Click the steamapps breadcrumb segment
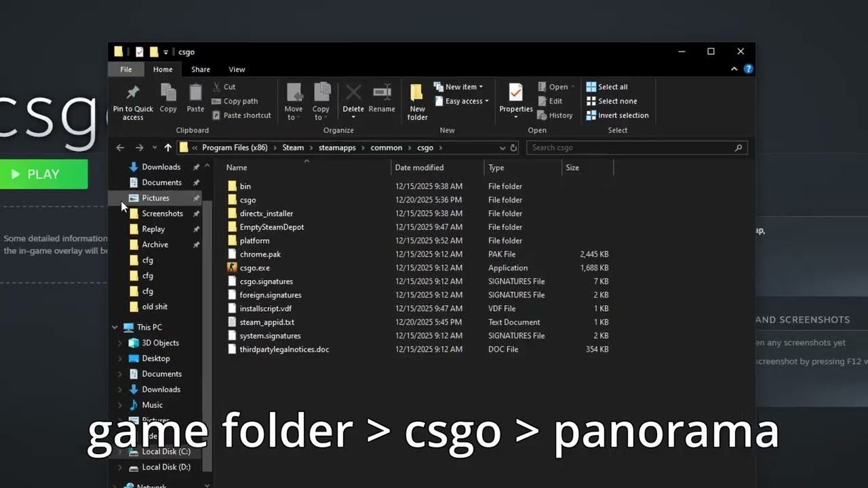 pyautogui.click(x=338, y=148)
